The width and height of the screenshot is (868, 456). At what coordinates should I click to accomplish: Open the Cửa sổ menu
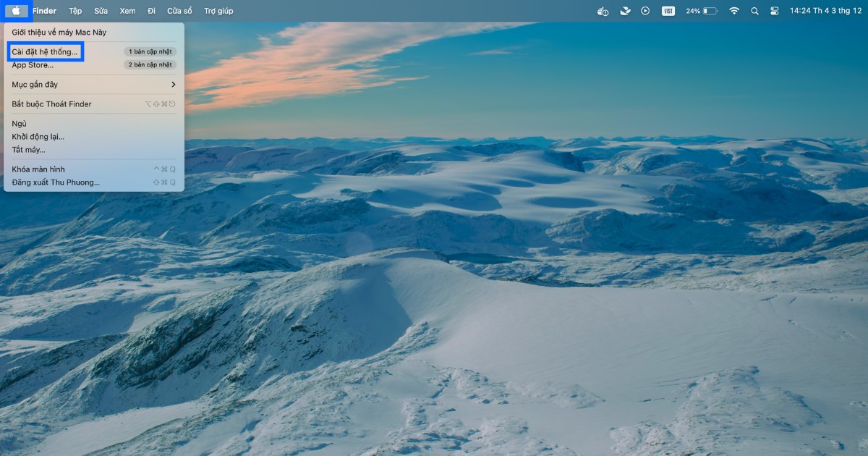179,11
